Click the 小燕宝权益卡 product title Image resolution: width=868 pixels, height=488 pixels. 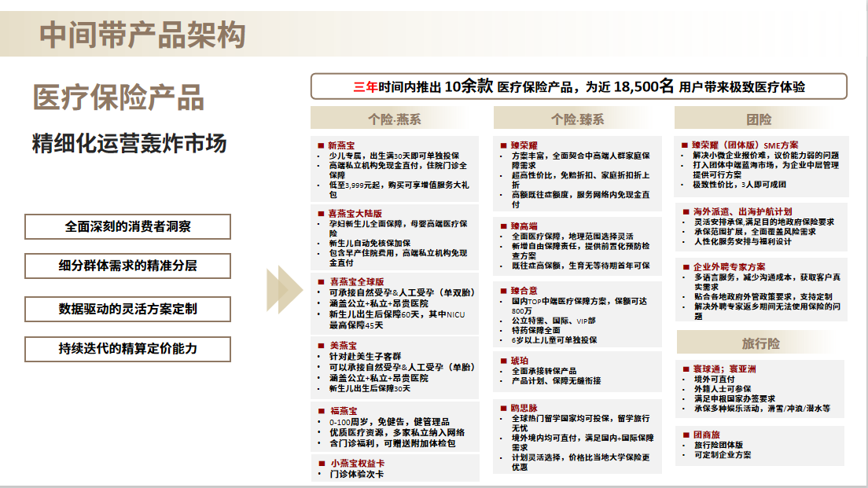point(356,463)
